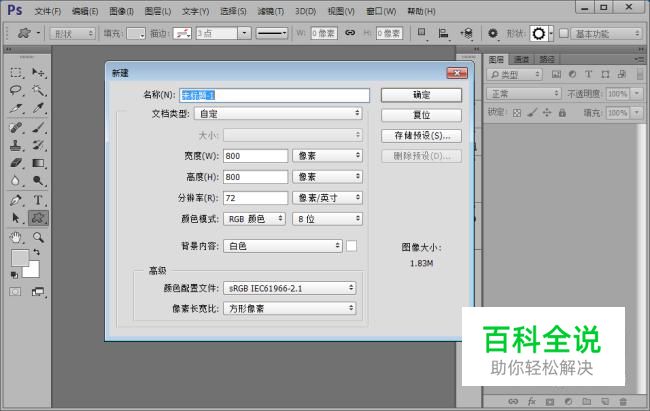Select the History Brush tool
This screenshot has width=650, height=411.
pyautogui.click(x=38, y=145)
